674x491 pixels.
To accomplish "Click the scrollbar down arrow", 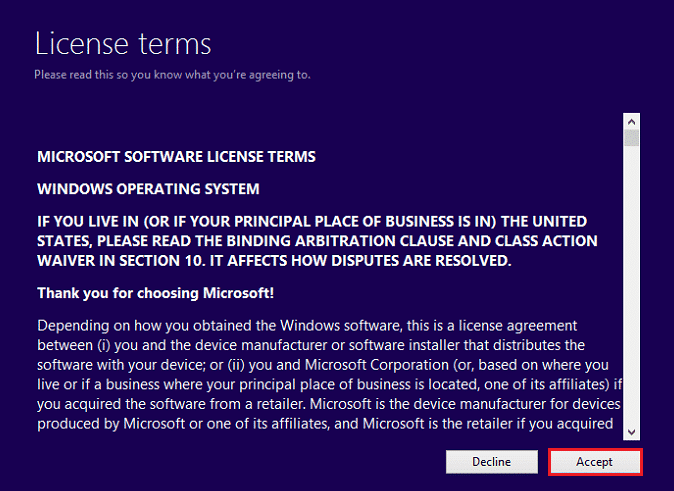I will 631,431.
